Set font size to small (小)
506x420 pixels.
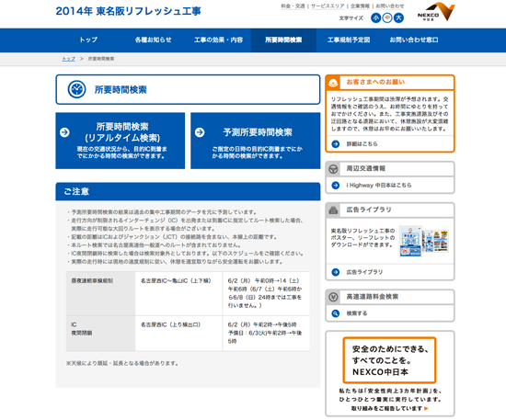pyautogui.click(x=375, y=17)
